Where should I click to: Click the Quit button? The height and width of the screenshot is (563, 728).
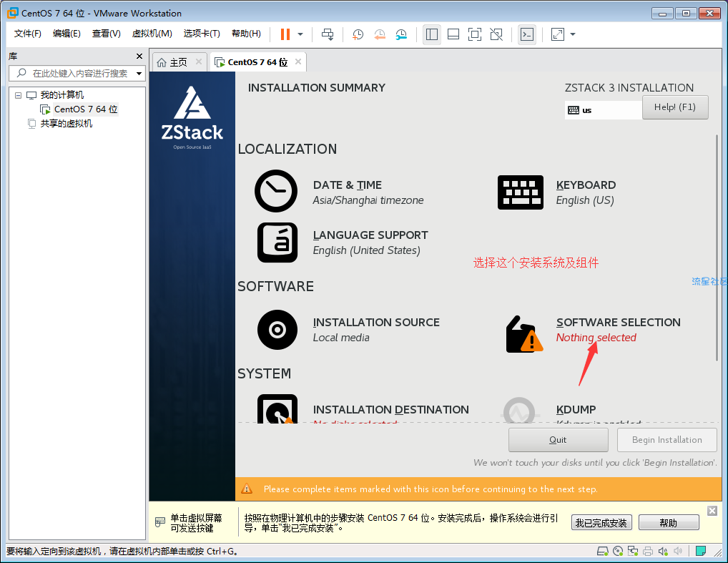pyautogui.click(x=558, y=440)
